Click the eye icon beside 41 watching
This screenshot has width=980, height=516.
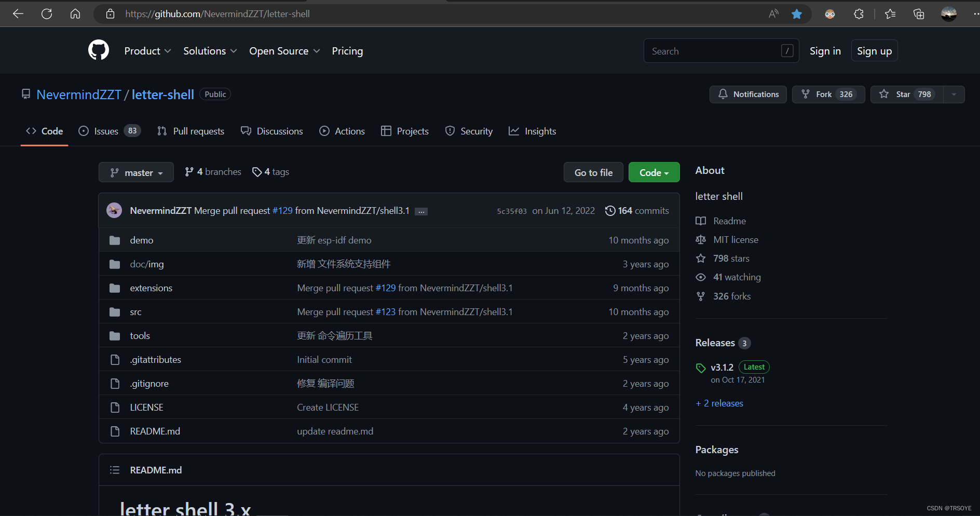click(701, 277)
